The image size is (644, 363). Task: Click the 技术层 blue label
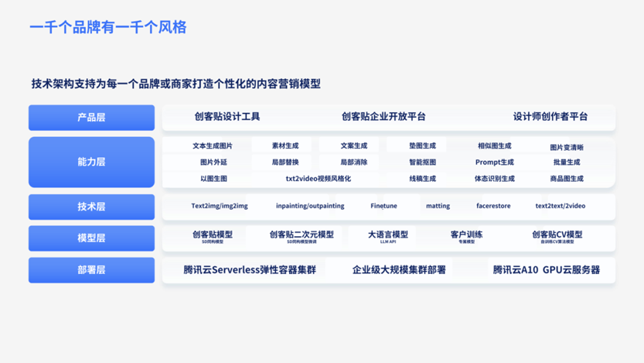click(92, 207)
